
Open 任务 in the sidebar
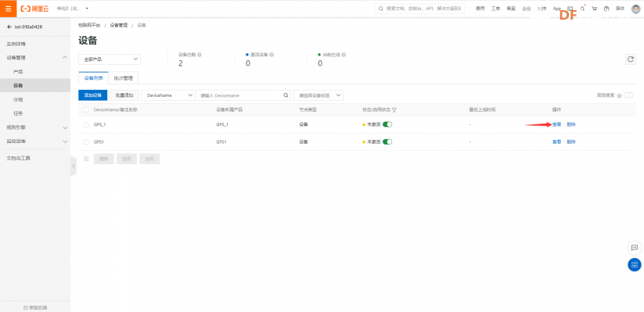18,113
